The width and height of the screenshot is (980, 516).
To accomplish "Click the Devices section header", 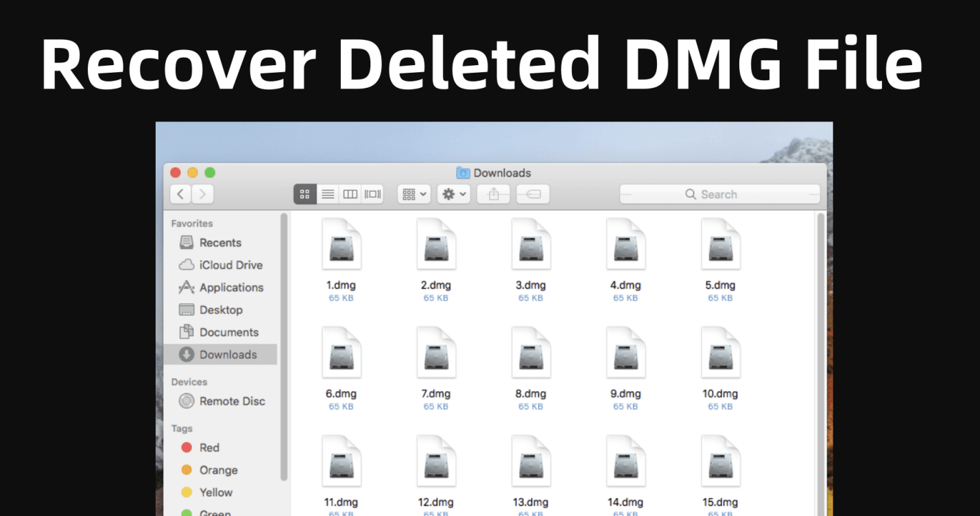I will (x=189, y=382).
